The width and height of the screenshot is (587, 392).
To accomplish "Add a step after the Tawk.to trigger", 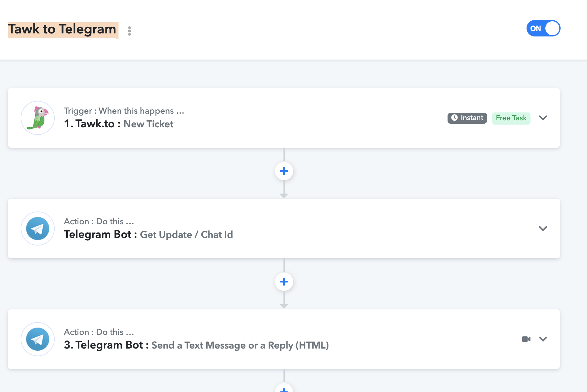I will click(284, 171).
